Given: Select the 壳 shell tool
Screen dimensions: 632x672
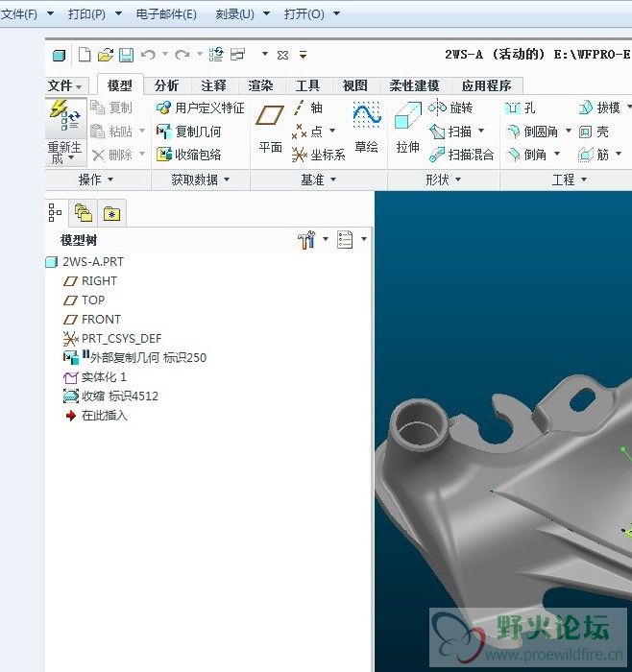Looking at the screenshot, I should (x=594, y=132).
